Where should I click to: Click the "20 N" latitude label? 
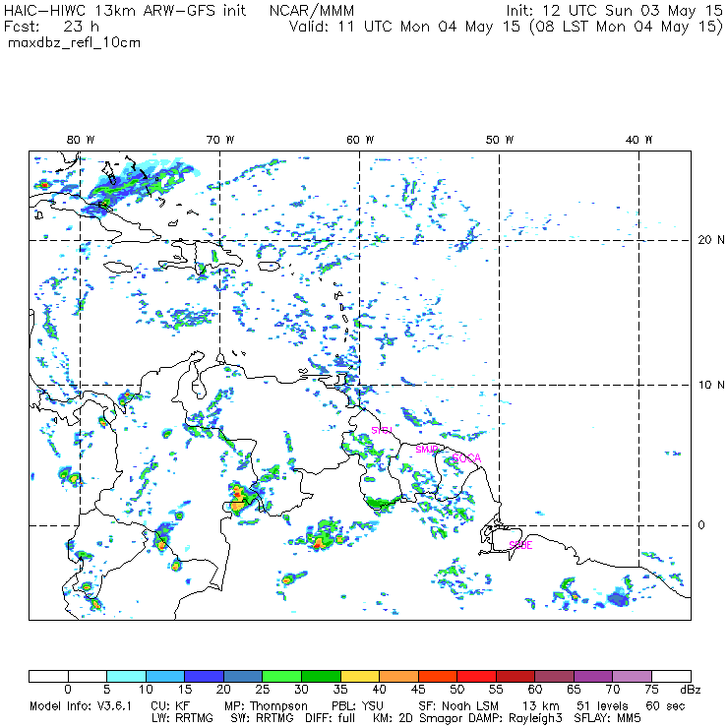click(711, 240)
